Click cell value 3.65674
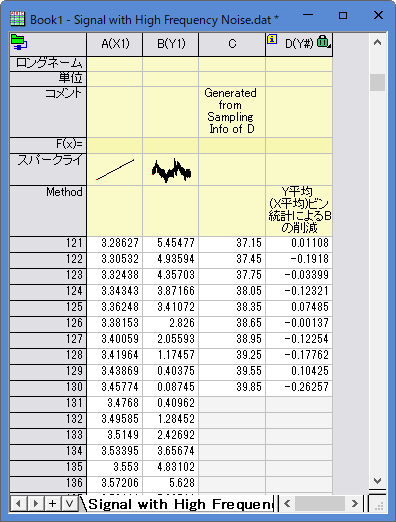 coord(171,452)
